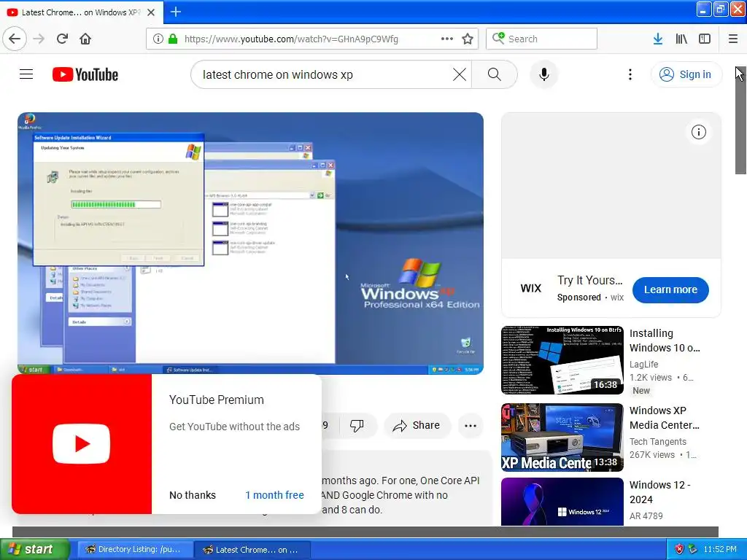Screen dimensions: 747x560
Task: Open the Windows Start menu
Action: [x=35, y=549]
